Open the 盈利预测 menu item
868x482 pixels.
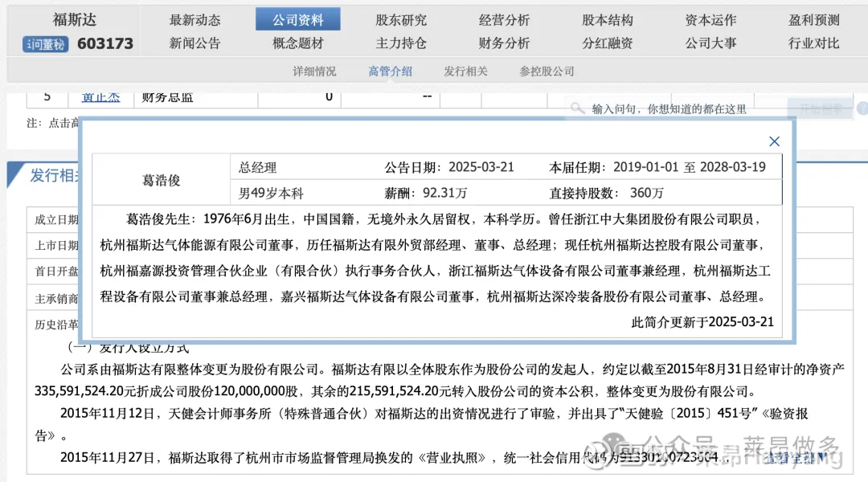(x=813, y=20)
